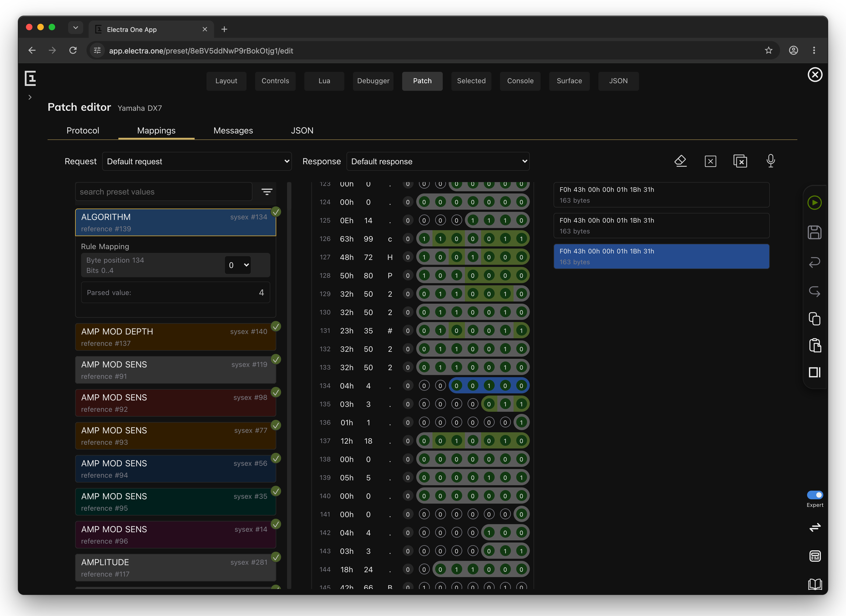Image resolution: width=846 pixels, height=616 pixels.
Task: Open the Selected tab
Action: pyautogui.click(x=471, y=81)
